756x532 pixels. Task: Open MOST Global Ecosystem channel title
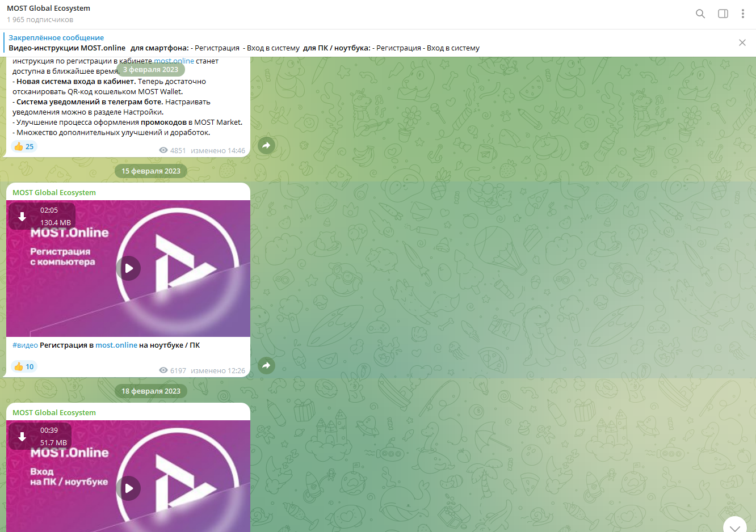(x=48, y=8)
